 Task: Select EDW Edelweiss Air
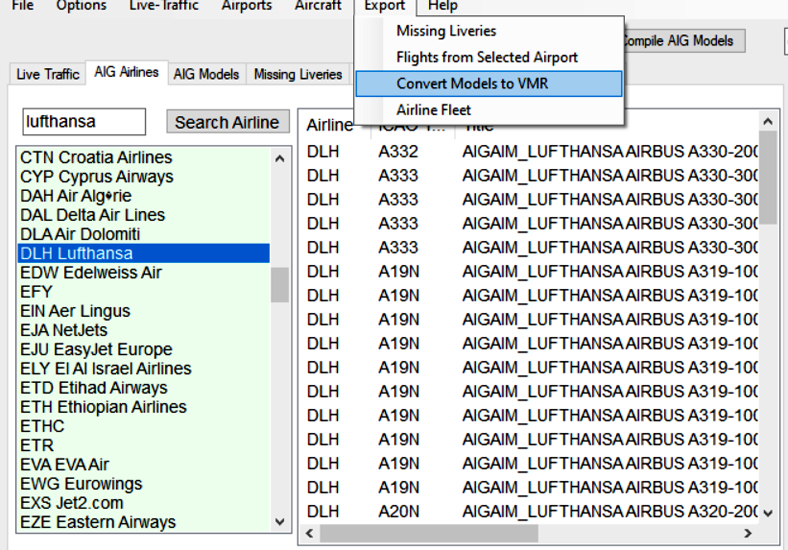144,272
